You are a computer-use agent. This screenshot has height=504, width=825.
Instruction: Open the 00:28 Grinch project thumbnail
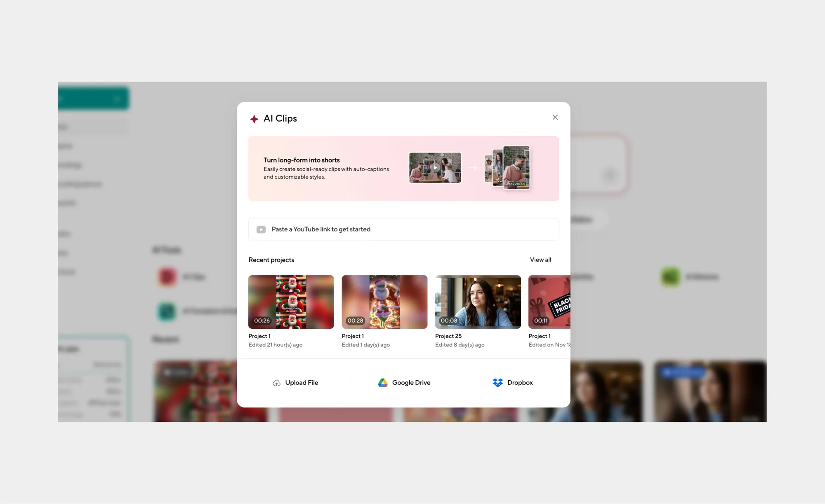point(384,302)
